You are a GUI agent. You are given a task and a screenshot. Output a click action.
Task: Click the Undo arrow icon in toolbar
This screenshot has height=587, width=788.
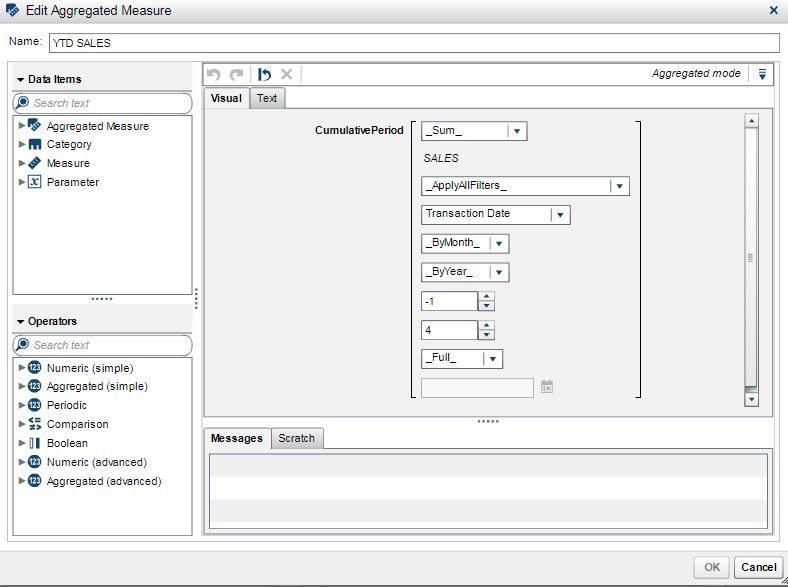[x=214, y=74]
